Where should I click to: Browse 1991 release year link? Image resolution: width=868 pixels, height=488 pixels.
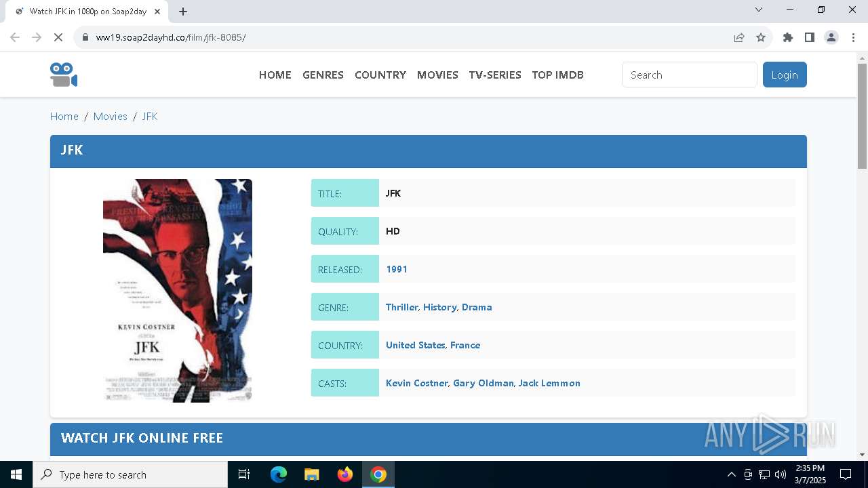pos(397,269)
